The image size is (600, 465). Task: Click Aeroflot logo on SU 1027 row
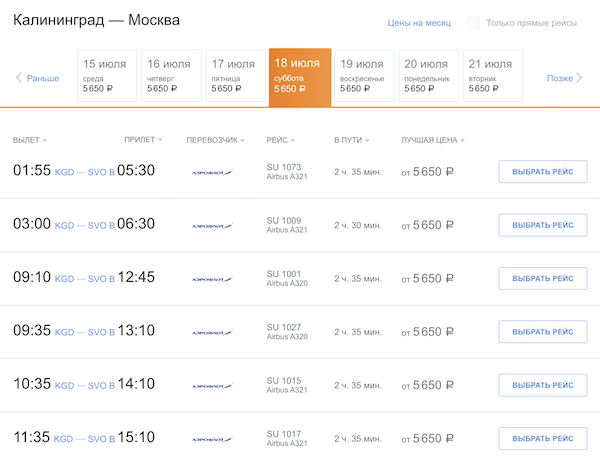212,332
